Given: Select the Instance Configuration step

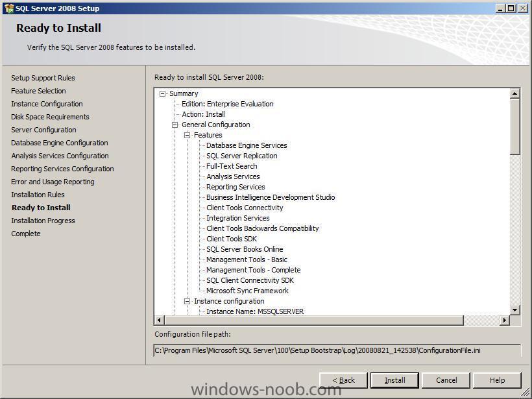Looking at the screenshot, I should click(47, 104).
